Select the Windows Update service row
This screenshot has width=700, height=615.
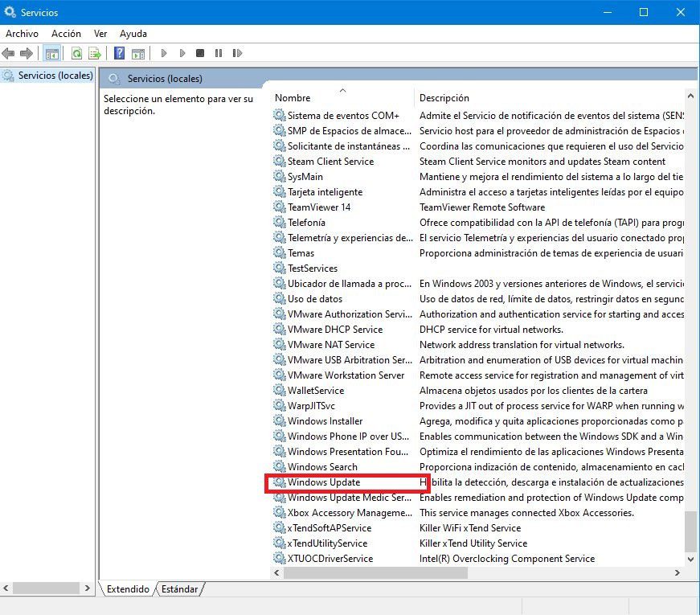pyautogui.click(x=478, y=482)
